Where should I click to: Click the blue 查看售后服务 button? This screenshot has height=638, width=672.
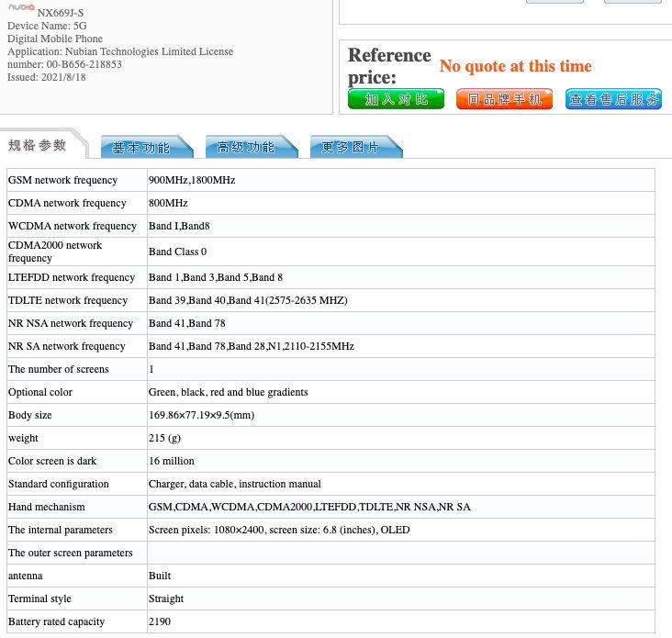coord(613,99)
